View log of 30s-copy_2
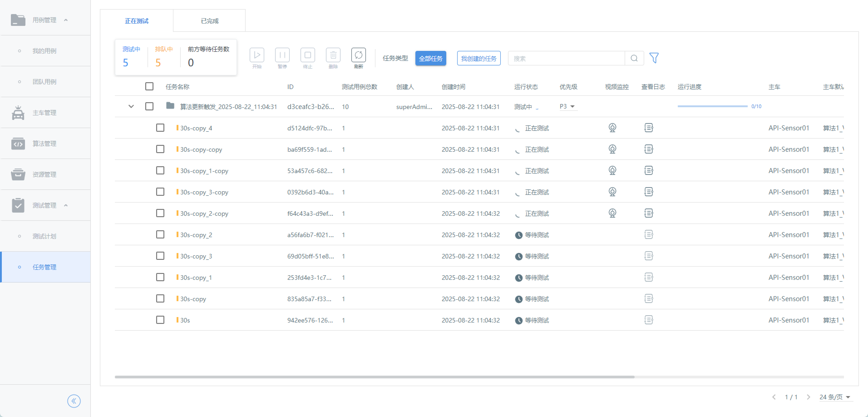The width and height of the screenshot is (868, 417). [x=649, y=235]
